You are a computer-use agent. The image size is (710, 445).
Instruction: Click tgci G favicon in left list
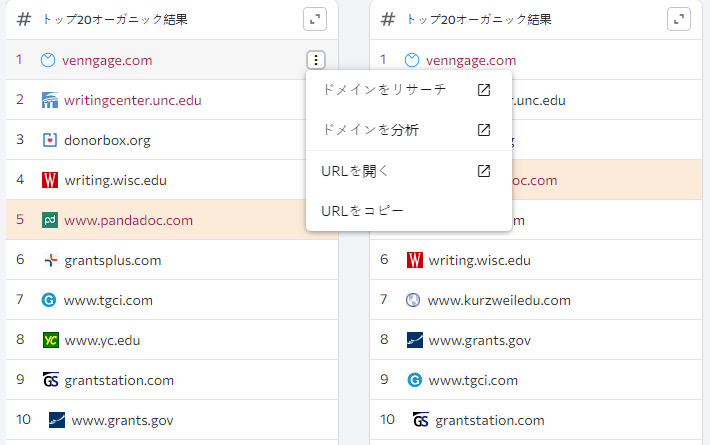pos(49,300)
